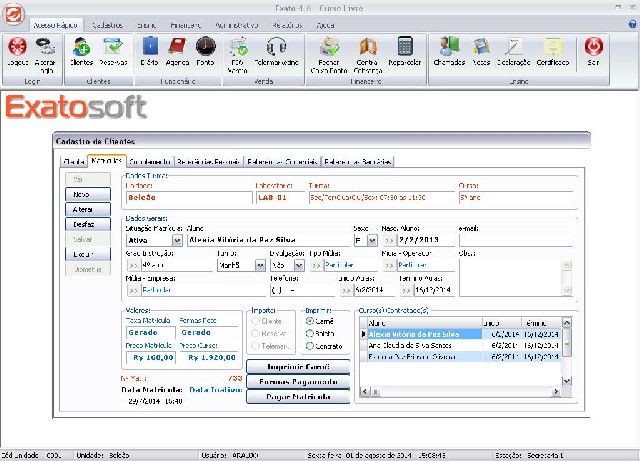Click the courses list horizontal scrollbar right arrow

coord(555,392)
